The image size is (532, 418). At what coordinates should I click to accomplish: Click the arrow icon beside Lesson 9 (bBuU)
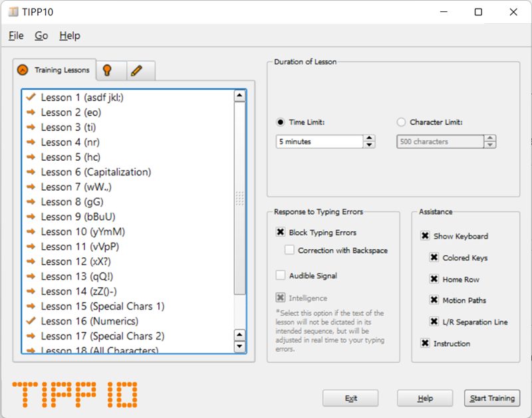coord(30,217)
